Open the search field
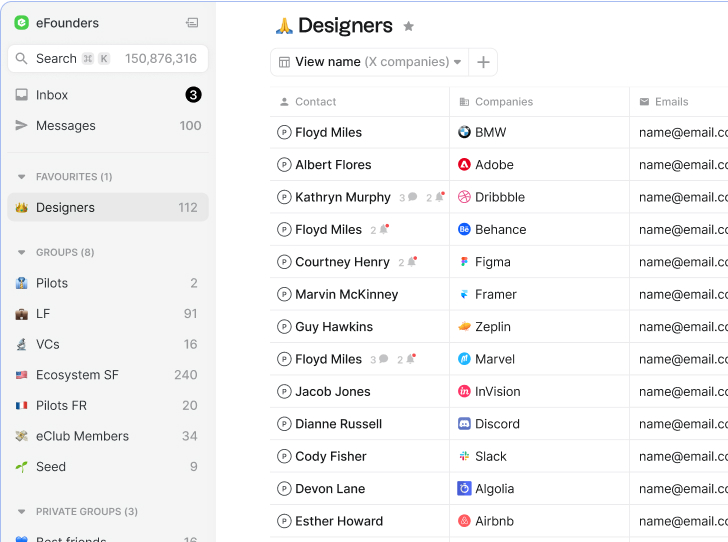Screen dimensions: 728x542 108,59
